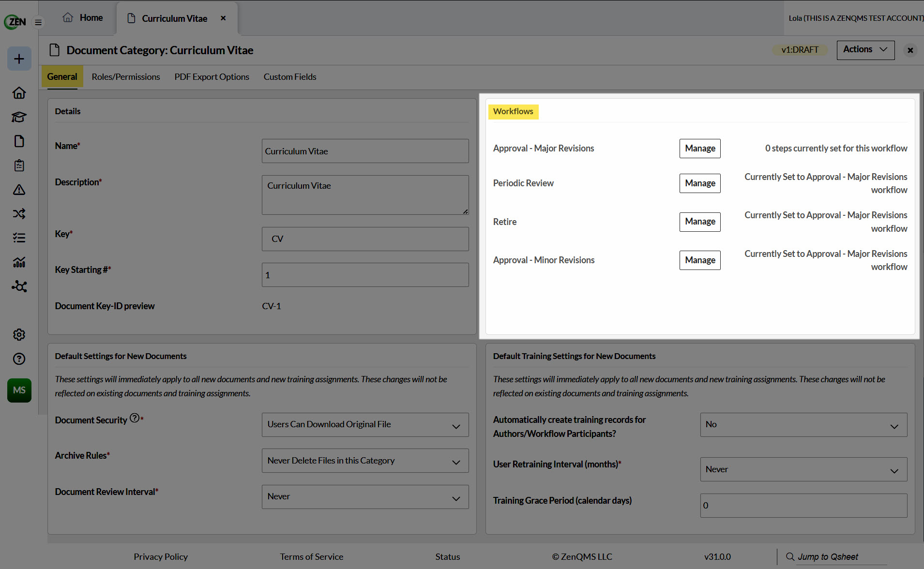924x569 pixels.
Task: Close the Curriculum Vitae tab
Action: [x=223, y=18]
